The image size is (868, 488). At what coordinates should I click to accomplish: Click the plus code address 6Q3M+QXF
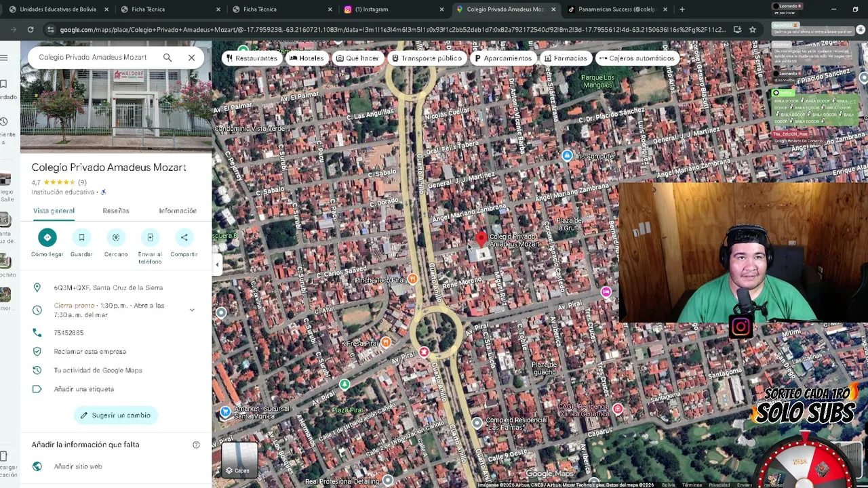pyautogui.click(x=108, y=287)
